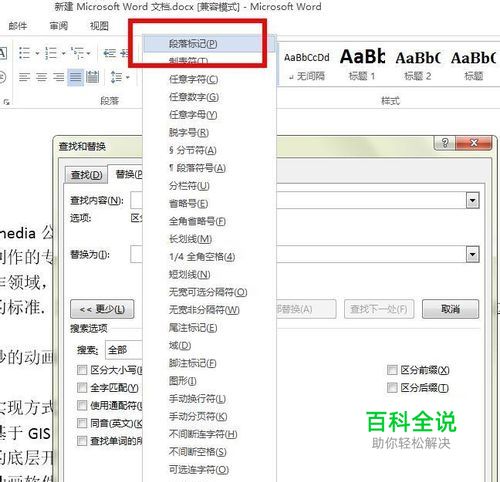The width and height of the screenshot is (500, 482).
Task: Tick the 全字匹配 checkbox
Action: tap(82, 388)
